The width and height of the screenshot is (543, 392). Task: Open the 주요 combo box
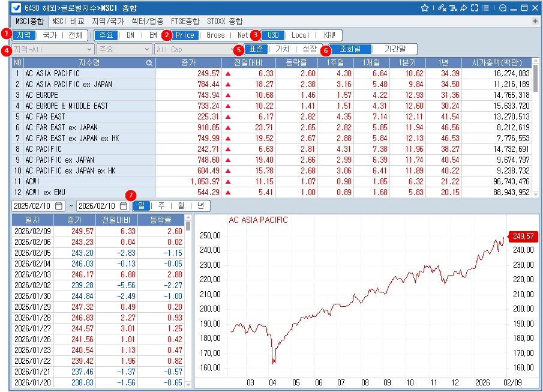pyautogui.click(x=123, y=49)
